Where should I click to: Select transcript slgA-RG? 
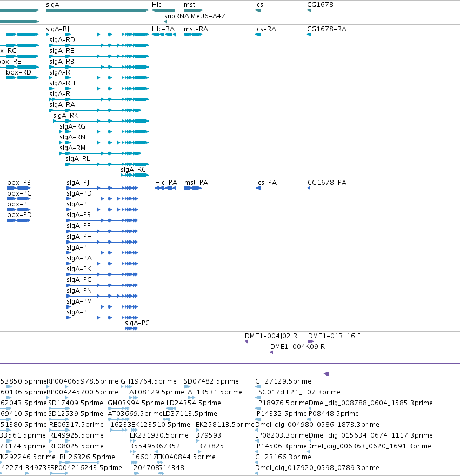pos(104,132)
